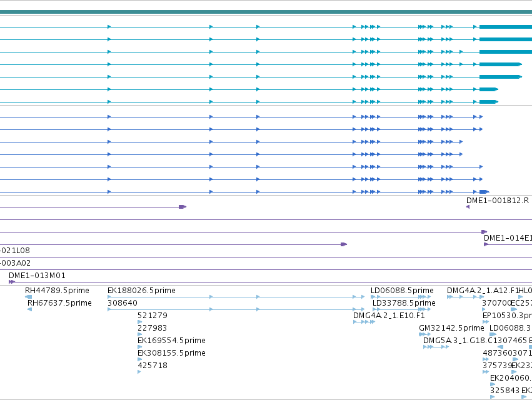Click the RH44789.5prime EST label

tap(57, 291)
